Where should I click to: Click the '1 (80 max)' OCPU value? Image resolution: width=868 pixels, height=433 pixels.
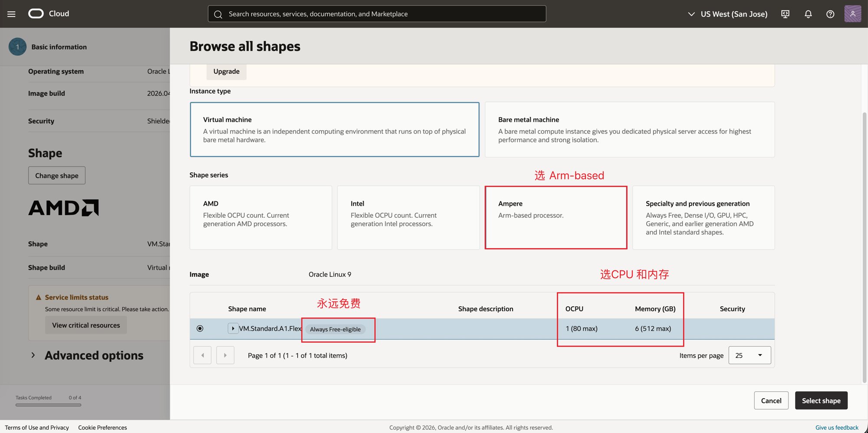click(582, 328)
